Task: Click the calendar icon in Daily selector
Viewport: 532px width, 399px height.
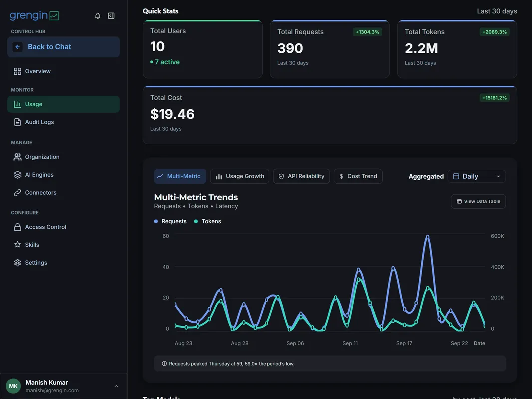Action: [456, 176]
